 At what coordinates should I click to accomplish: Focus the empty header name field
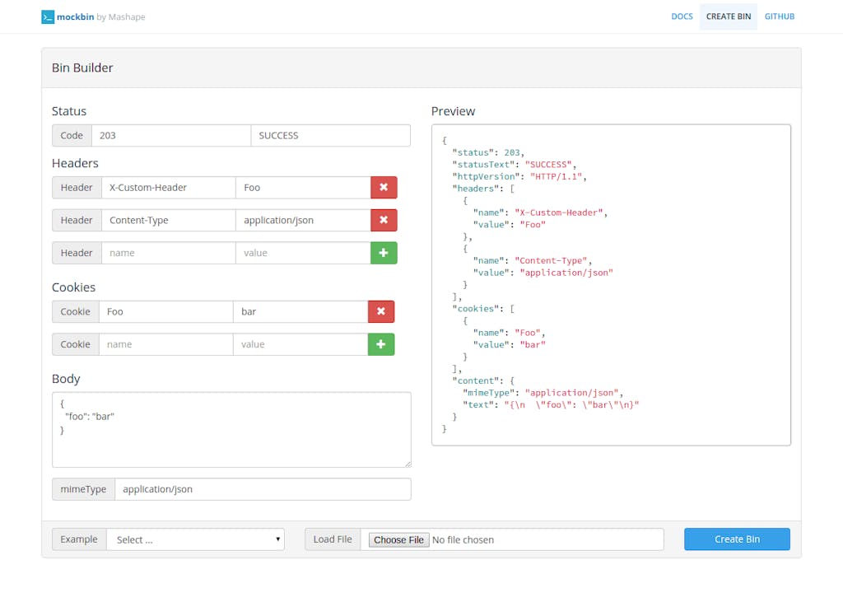coord(168,253)
